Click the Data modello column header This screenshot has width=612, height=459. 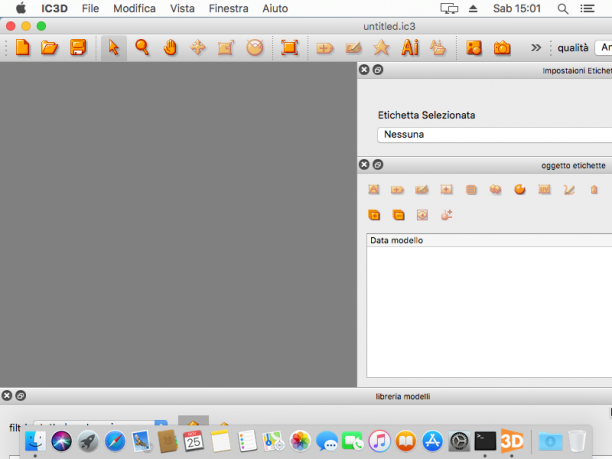coord(489,240)
